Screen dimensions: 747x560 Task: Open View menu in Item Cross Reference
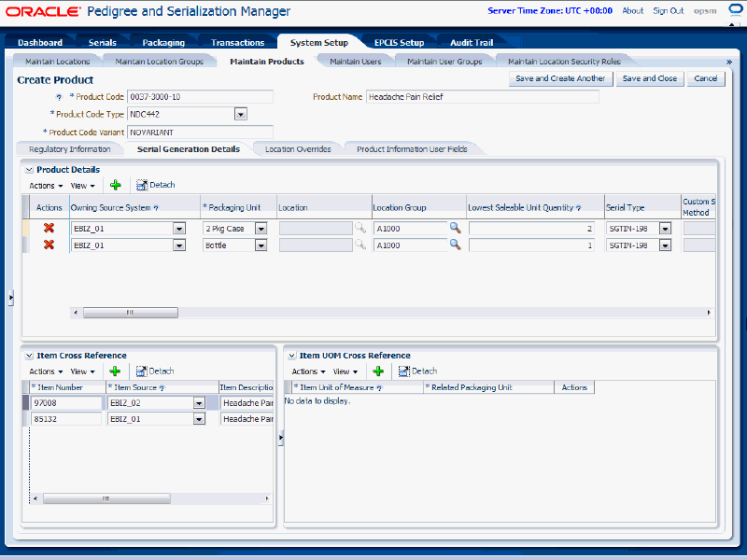pyautogui.click(x=82, y=371)
